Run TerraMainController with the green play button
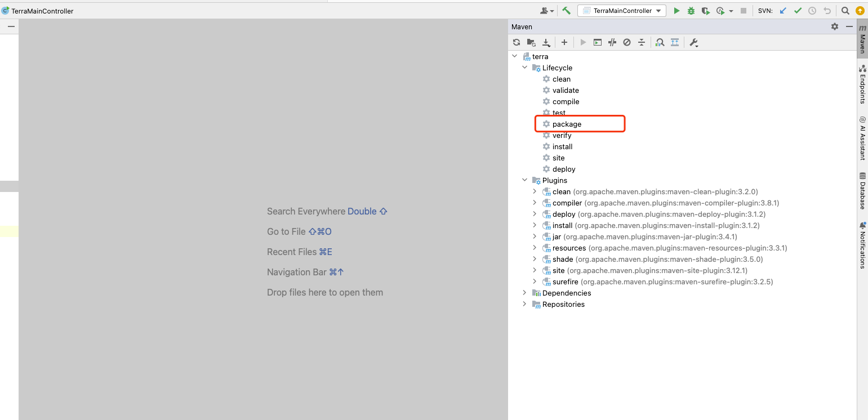 [676, 11]
